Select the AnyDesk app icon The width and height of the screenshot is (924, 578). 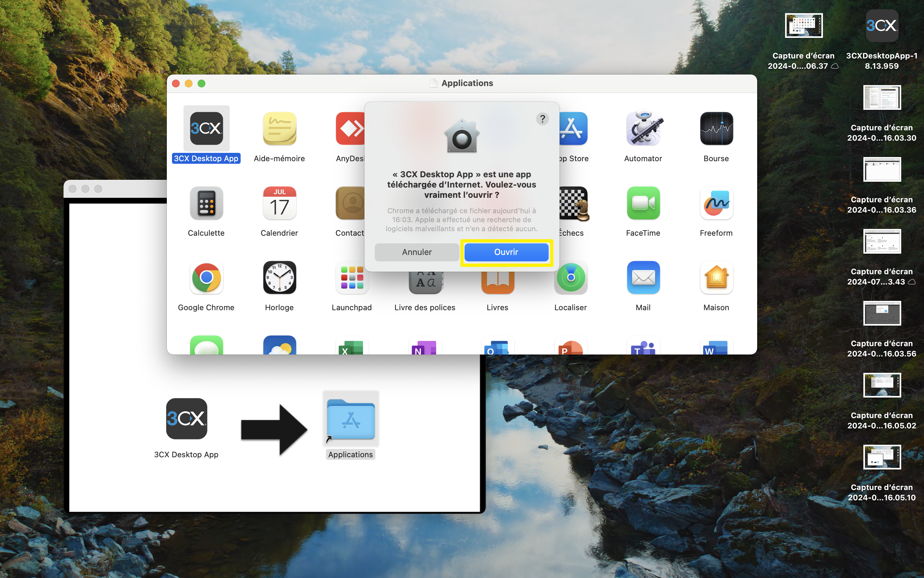click(x=350, y=128)
